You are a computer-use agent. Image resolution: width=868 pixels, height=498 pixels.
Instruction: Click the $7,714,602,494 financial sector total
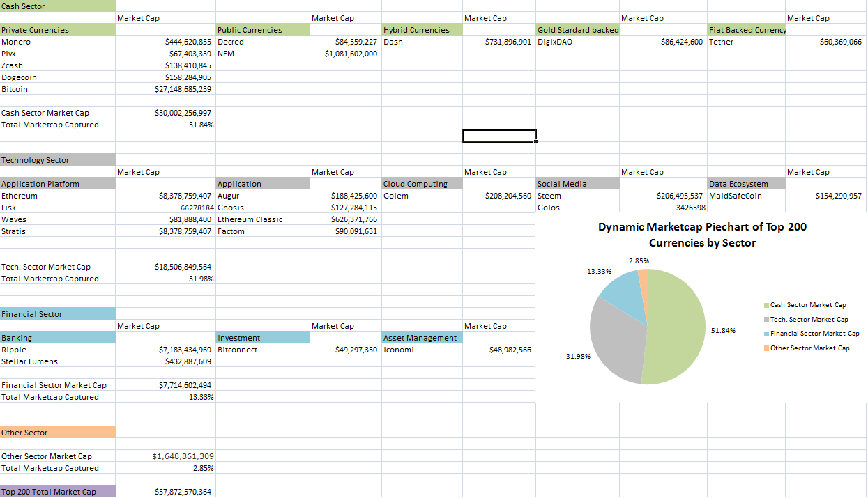click(166, 385)
